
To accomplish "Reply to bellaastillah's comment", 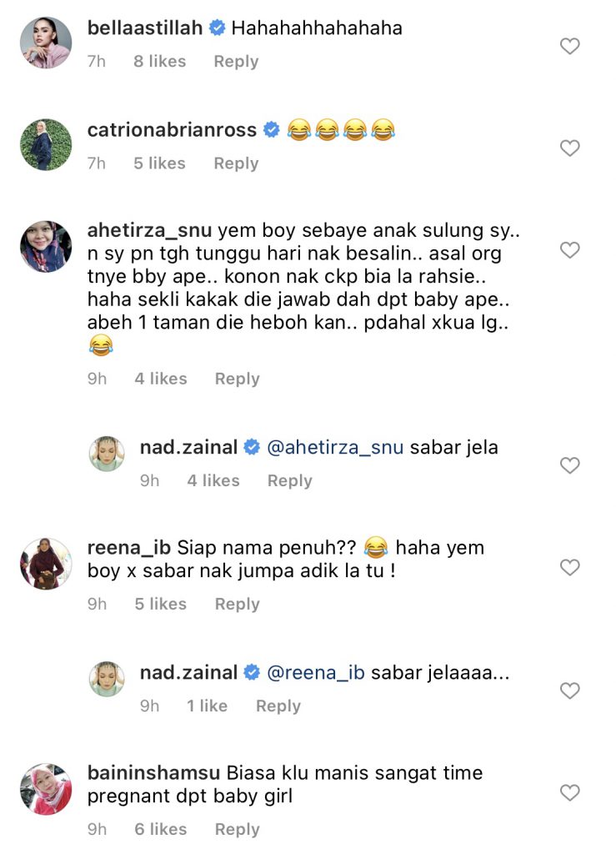I will pos(236,62).
